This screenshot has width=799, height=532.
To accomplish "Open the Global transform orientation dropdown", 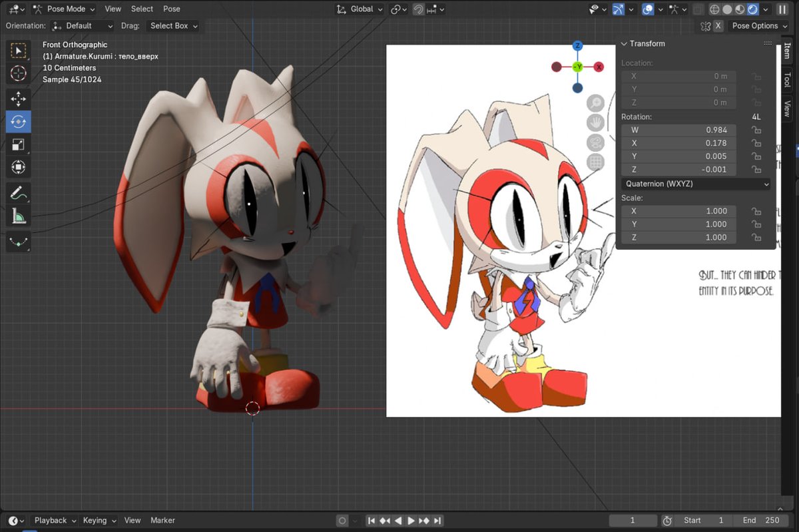I will [360, 9].
